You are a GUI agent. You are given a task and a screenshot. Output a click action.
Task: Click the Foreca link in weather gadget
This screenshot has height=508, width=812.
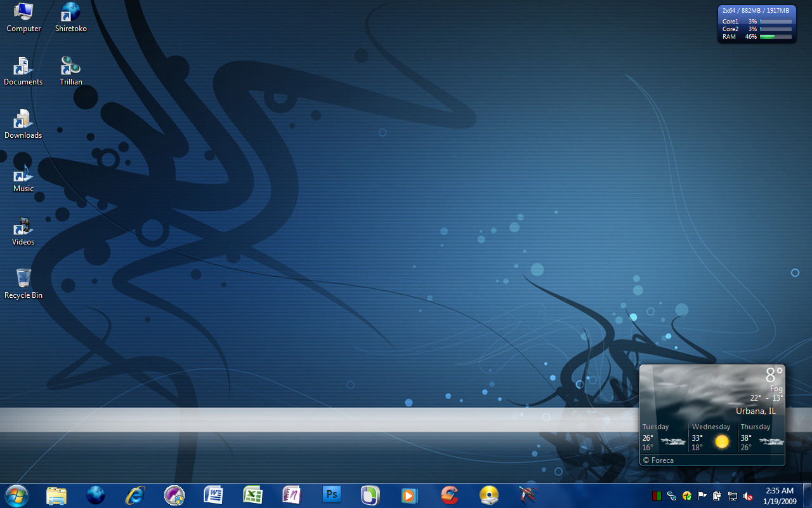658,460
